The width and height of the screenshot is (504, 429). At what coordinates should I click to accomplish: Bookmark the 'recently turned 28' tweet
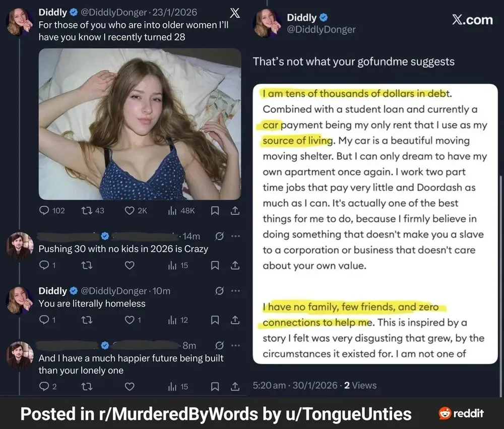coord(215,211)
